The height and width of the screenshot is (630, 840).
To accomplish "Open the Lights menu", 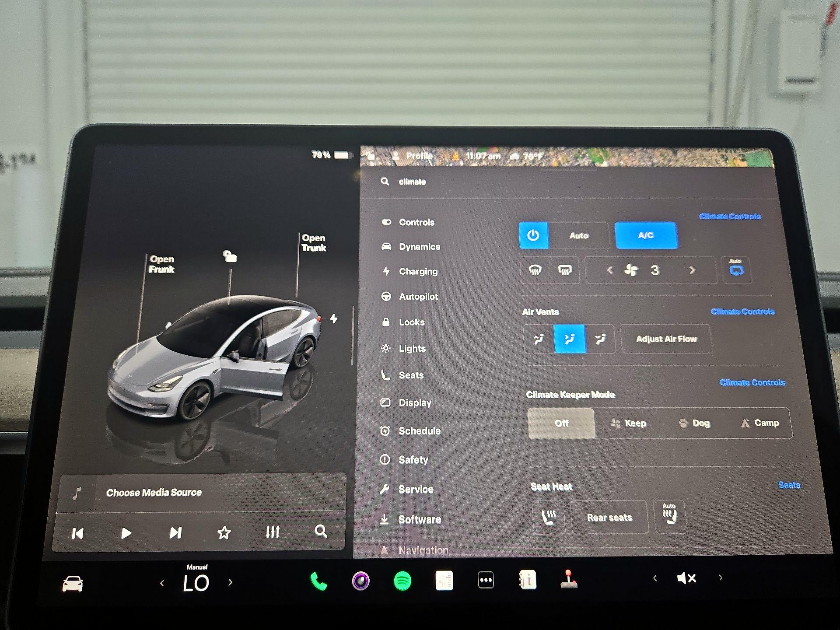I will click(x=403, y=349).
